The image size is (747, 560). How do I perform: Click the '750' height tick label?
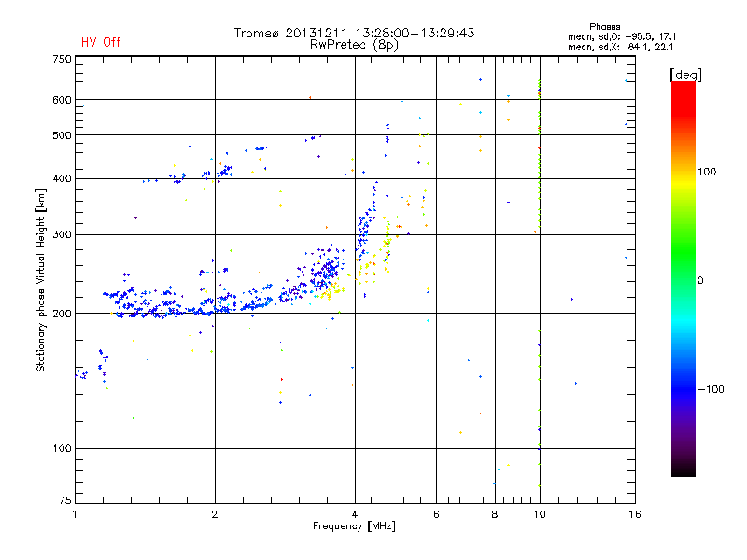click(63, 59)
